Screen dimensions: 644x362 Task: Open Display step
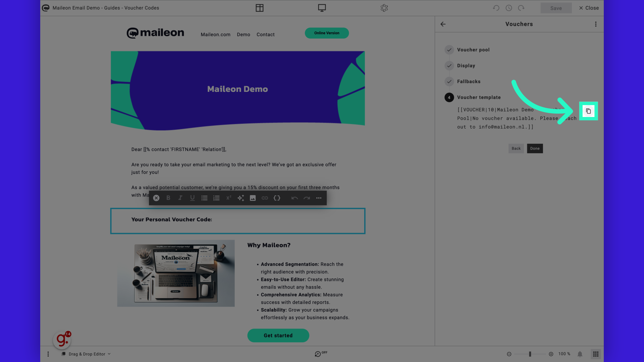(460, 66)
